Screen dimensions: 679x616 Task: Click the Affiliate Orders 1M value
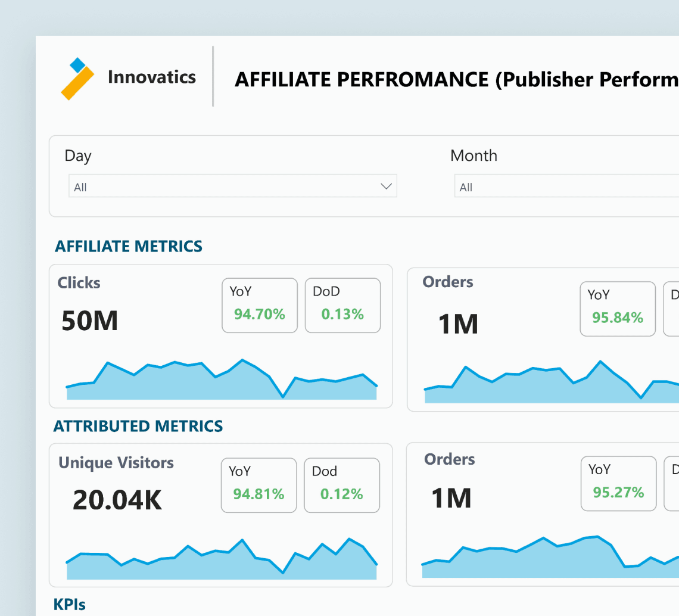point(458,325)
